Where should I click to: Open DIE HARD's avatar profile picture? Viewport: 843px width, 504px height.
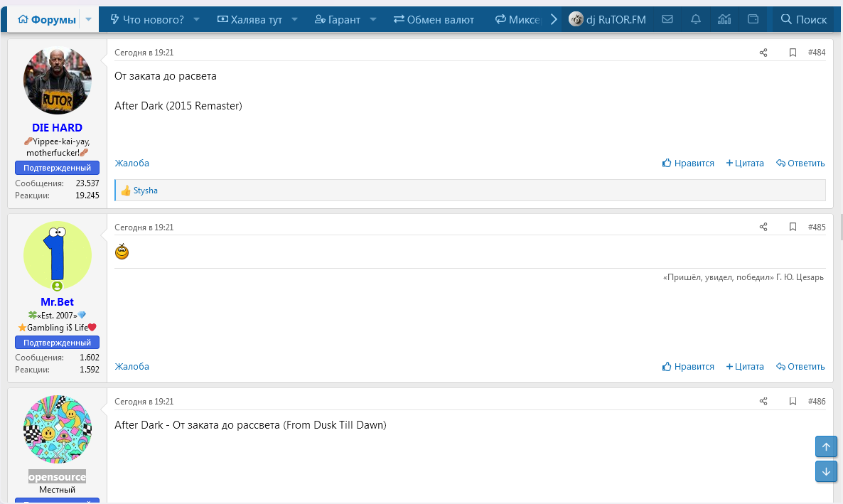(58, 80)
